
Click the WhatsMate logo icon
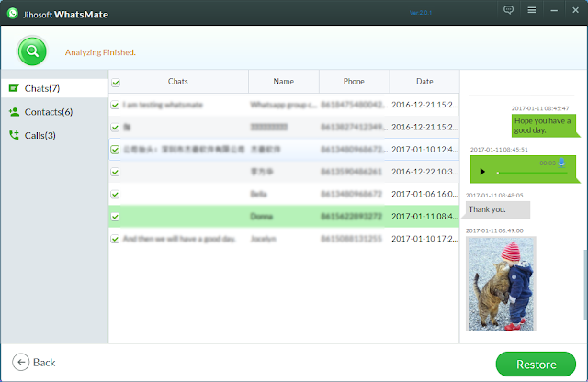click(x=12, y=14)
